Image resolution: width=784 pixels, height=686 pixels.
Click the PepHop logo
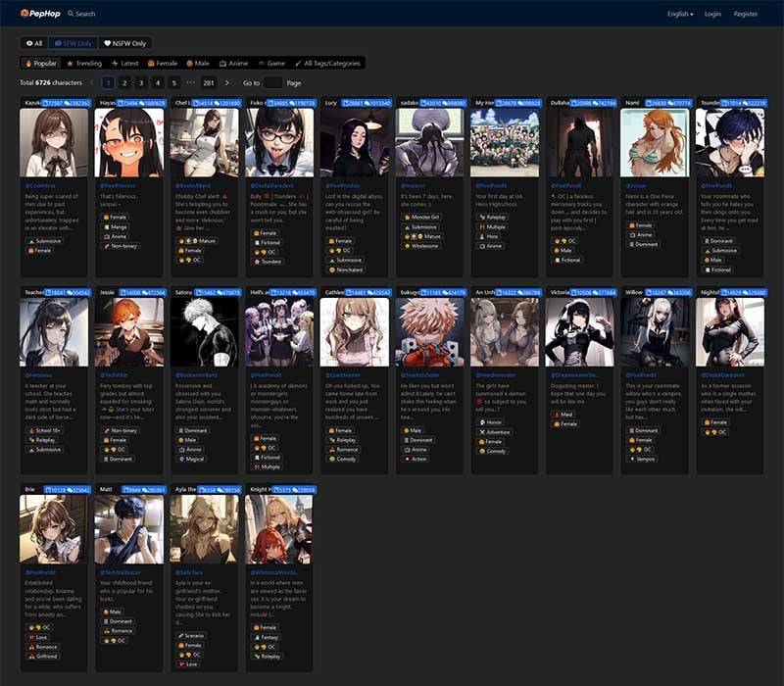pos(40,14)
